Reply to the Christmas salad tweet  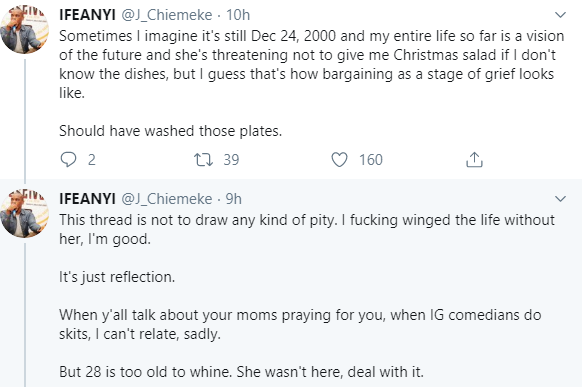pyautogui.click(x=68, y=160)
